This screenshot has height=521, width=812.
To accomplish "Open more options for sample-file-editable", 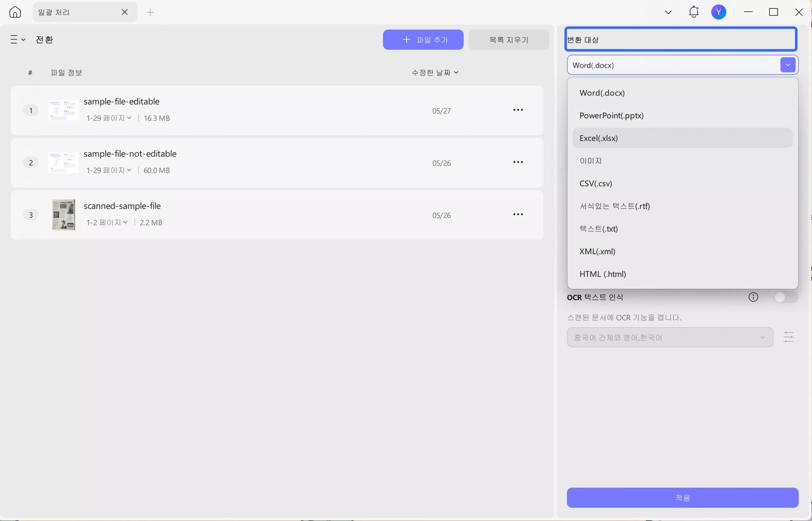I will click(518, 110).
